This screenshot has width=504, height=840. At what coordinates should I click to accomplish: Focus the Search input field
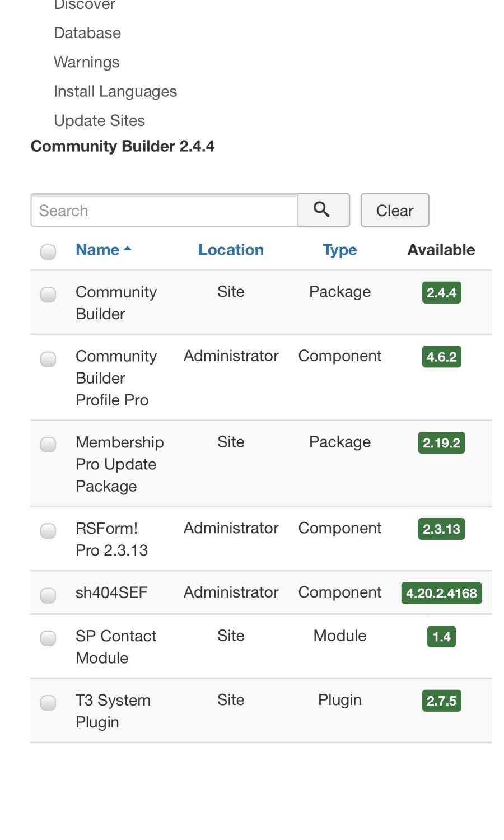click(x=165, y=211)
